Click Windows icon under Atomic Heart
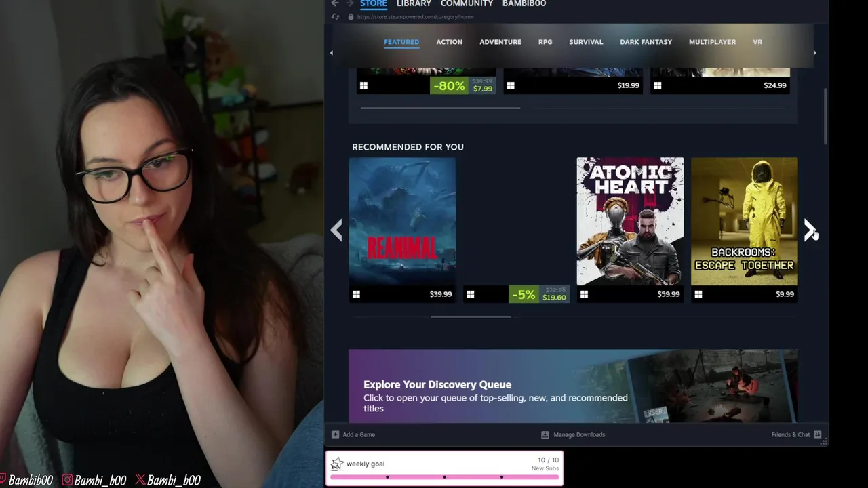 [584, 294]
